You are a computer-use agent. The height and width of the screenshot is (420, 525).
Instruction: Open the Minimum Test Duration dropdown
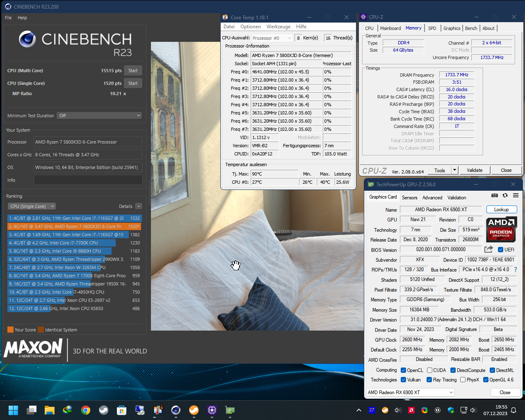pos(99,116)
